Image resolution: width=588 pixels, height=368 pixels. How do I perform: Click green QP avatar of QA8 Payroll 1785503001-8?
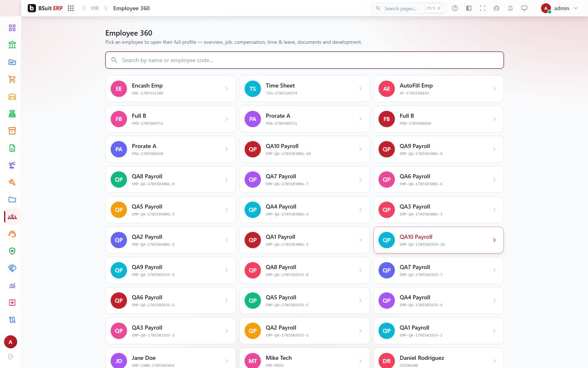click(x=119, y=180)
